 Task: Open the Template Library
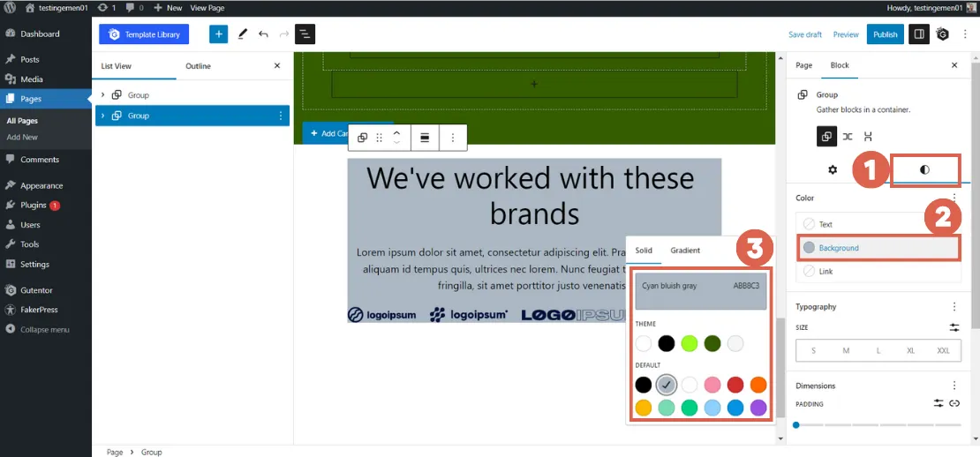click(144, 34)
